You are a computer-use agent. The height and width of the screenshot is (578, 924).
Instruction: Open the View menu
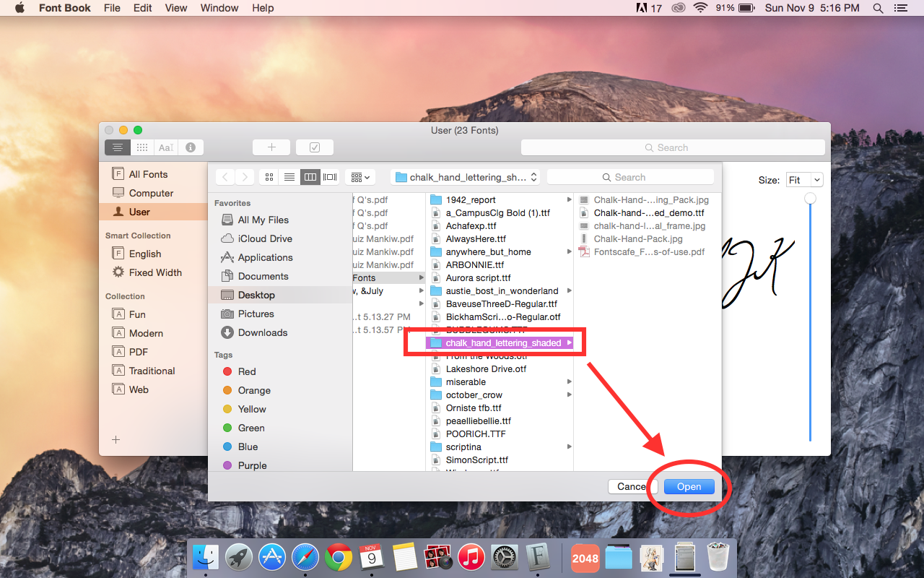(176, 8)
